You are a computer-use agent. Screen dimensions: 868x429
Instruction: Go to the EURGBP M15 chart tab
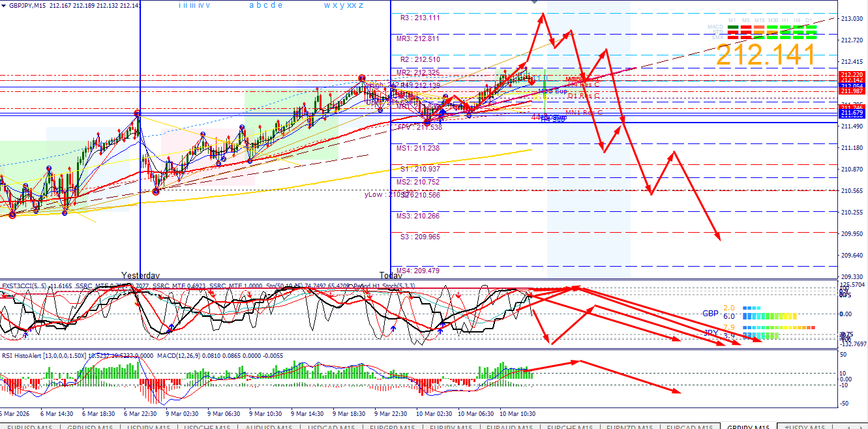pyautogui.click(x=391, y=426)
